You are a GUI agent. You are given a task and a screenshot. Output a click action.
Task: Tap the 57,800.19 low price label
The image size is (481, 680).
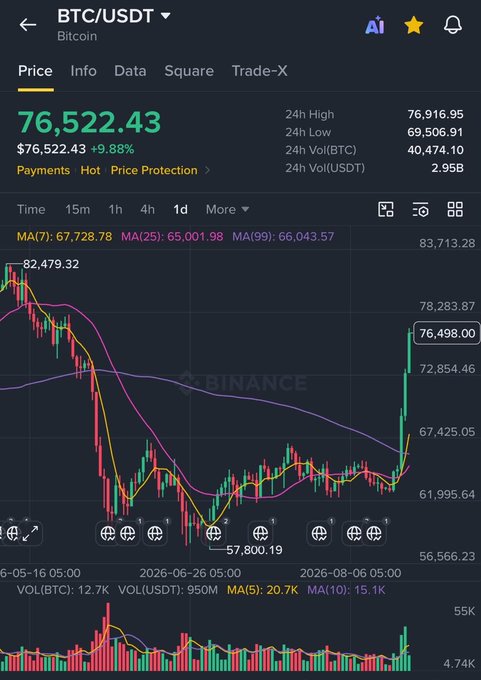tap(254, 550)
